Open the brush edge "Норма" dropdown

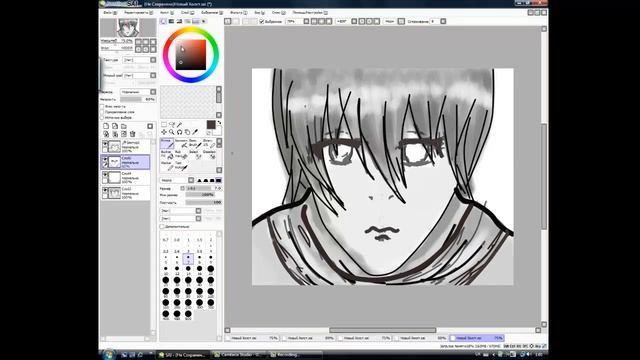pyautogui.click(x=177, y=180)
